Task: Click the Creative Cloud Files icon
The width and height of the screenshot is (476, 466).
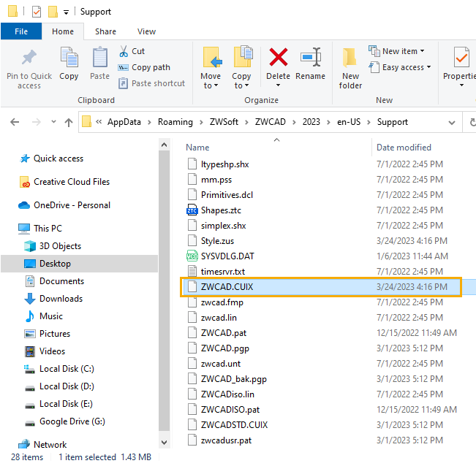Action: pos(24,182)
